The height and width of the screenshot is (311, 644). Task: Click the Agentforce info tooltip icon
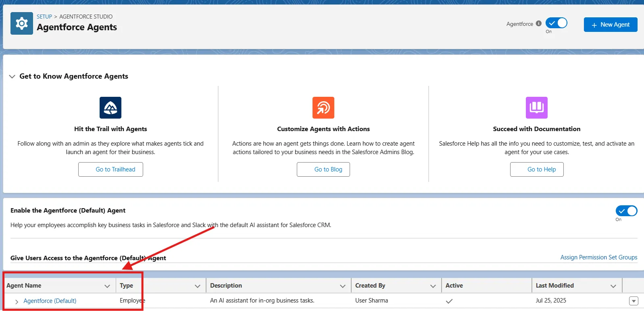(x=538, y=23)
